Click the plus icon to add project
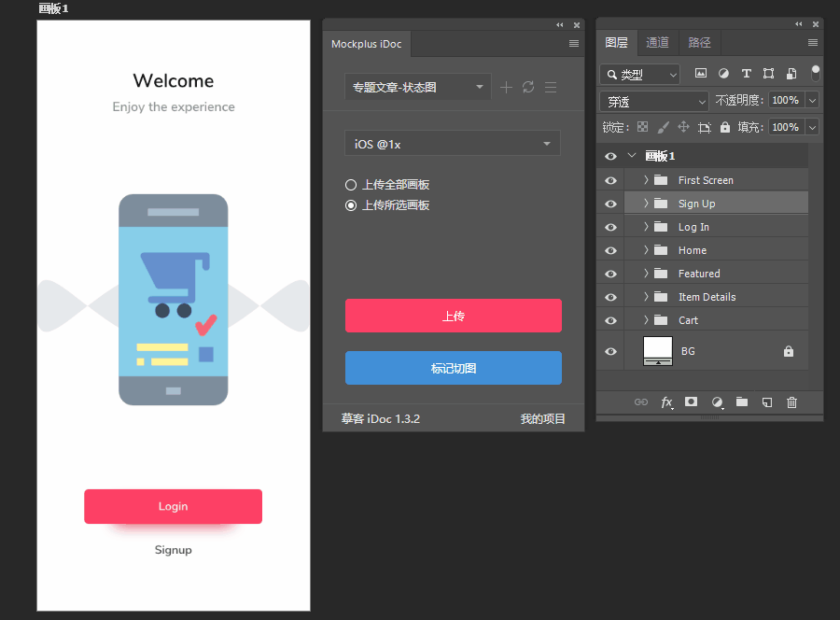Image resolution: width=840 pixels, height=620 pixels. [x=506, y=87]
